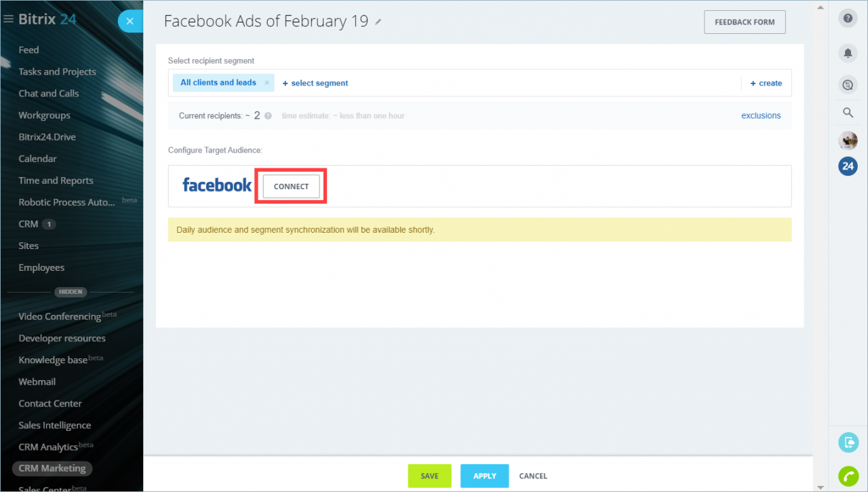Remove the 'All clients and leads' segment
The image size is (868, 492).
coord(267,83)
